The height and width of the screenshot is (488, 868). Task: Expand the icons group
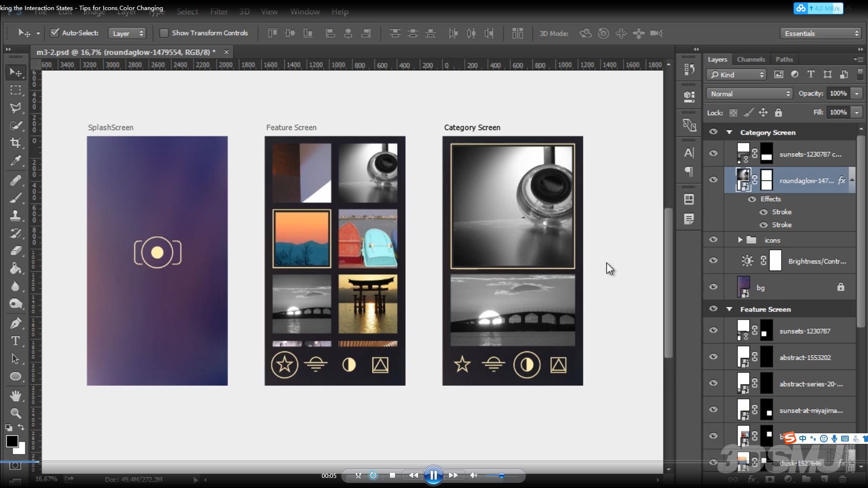tap(740, 239)
